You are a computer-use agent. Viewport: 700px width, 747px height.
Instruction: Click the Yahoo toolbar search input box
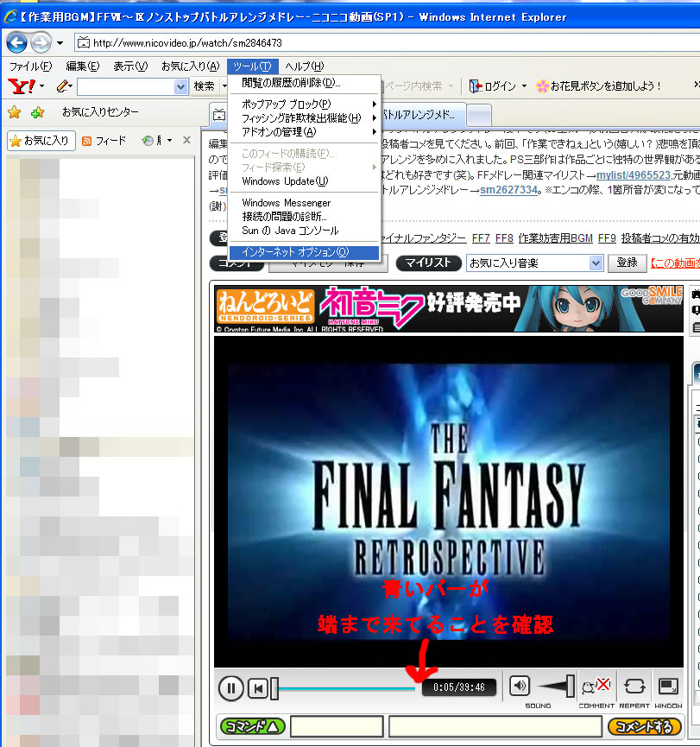[x=126, y=86]
